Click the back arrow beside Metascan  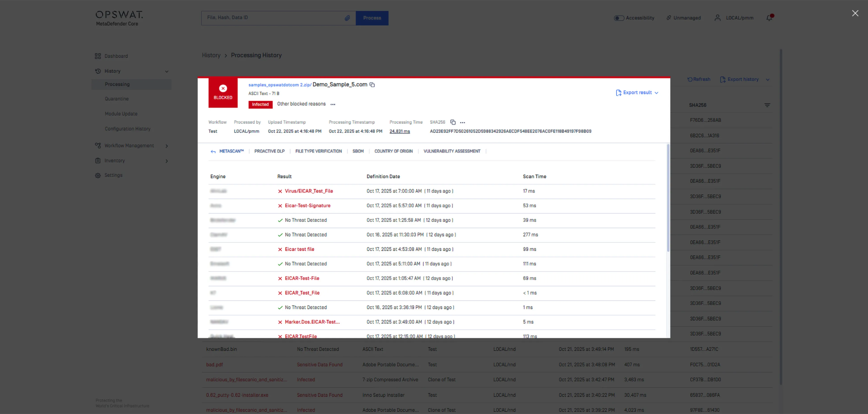(x=213, y=151)
